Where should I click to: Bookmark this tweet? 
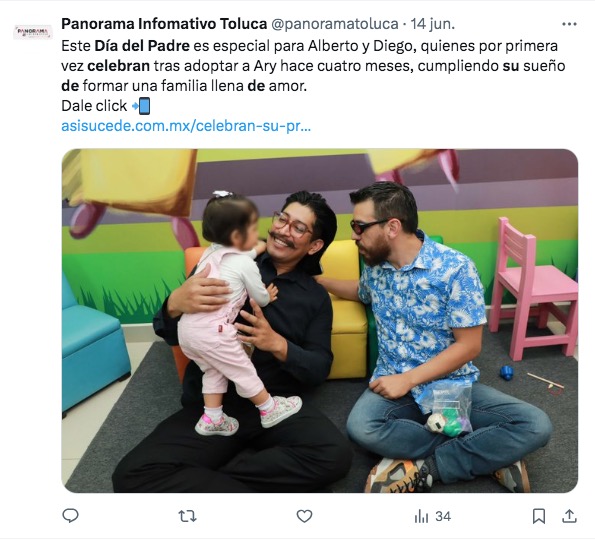[x=539, y=516]
